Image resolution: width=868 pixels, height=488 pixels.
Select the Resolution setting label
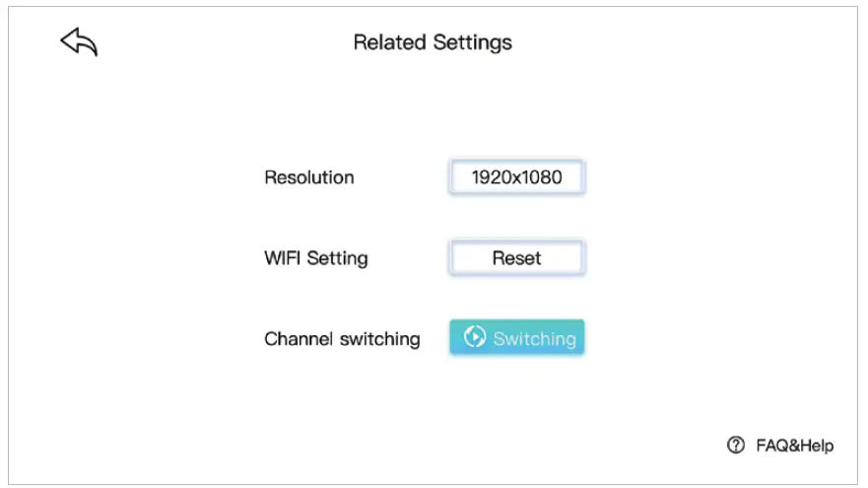(x=308, y=177)
